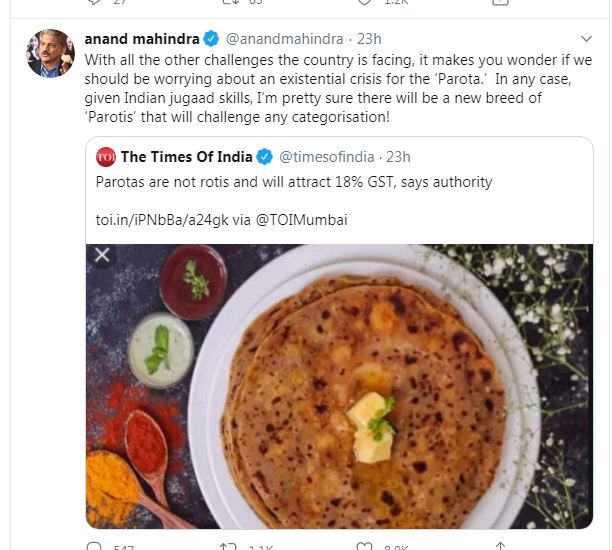The image size is (612, 550).
Task: Click the 23h timestamp beside @anandmahindra
Action: [x=369, y=39]
